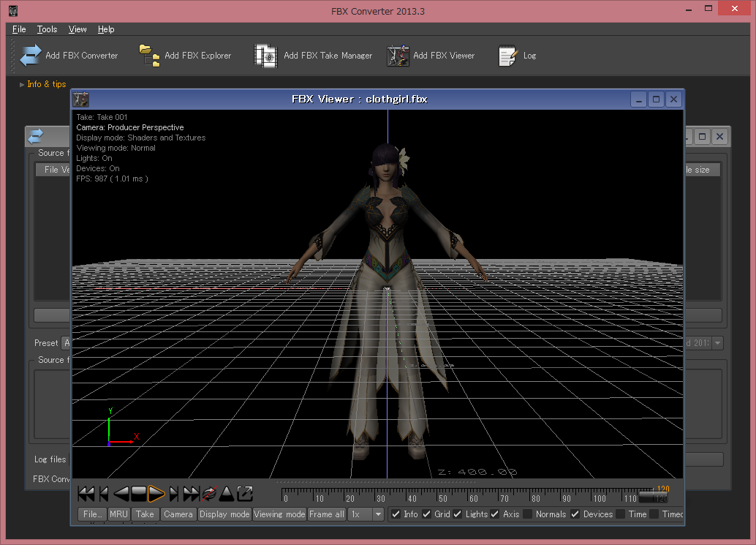Open the File menu
756x545 pixels.
tap(19, 29)
